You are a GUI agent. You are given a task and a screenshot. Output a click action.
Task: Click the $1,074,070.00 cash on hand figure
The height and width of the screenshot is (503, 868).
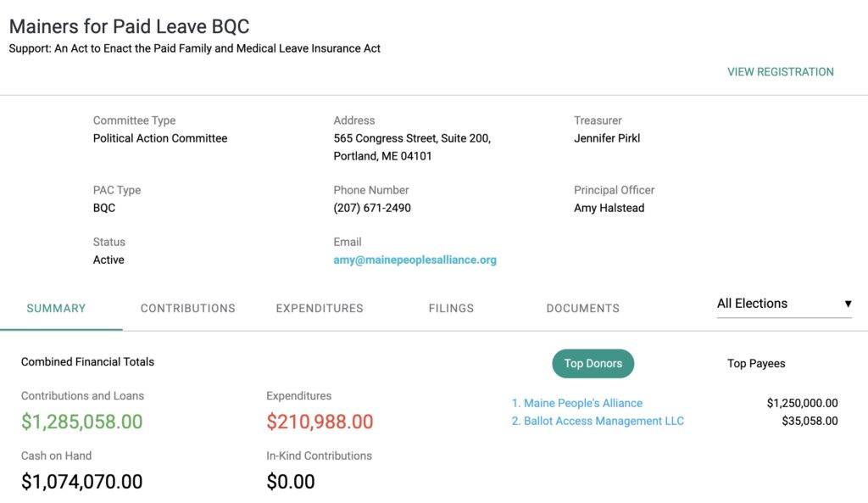[81, 482]
